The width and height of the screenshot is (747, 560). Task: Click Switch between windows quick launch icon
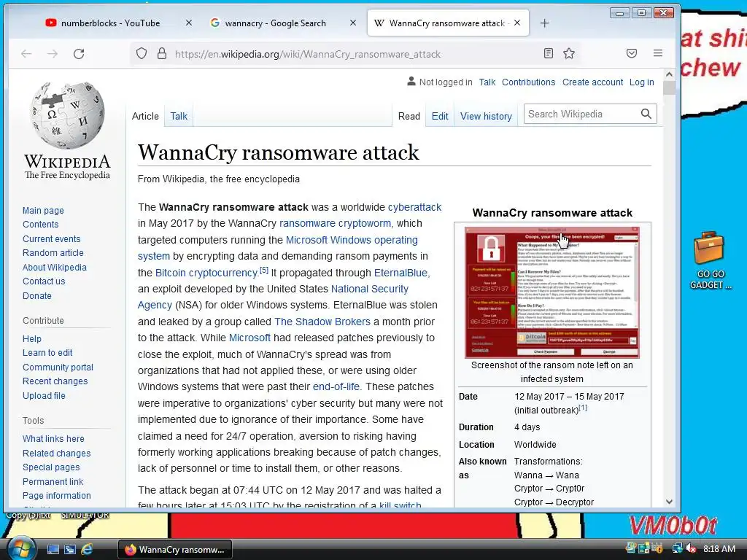tap(70, 550)
